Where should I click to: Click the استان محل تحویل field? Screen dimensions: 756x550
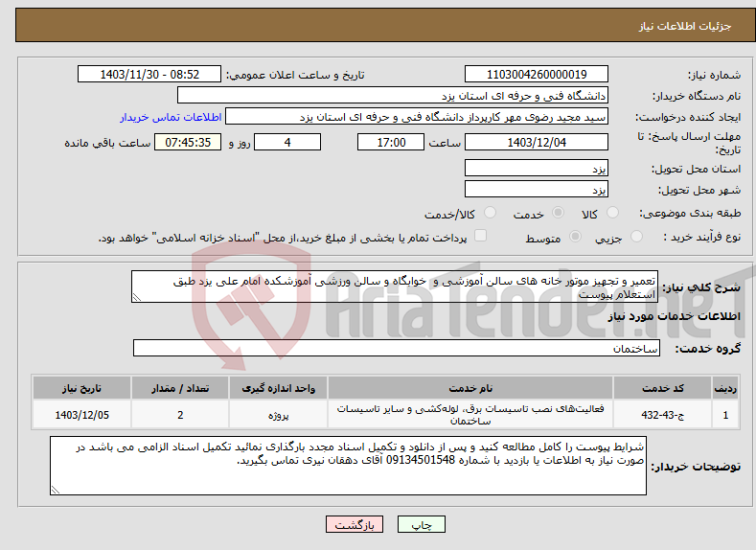click(x=537, y=169)
